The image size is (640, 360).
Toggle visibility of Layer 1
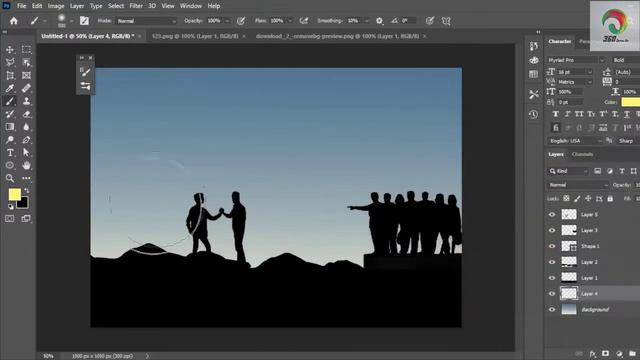coord(552,278)
